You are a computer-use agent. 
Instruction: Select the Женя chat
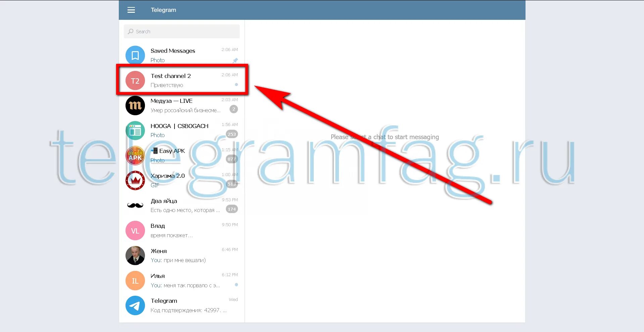pyautogui.click(x=182, y=255)
